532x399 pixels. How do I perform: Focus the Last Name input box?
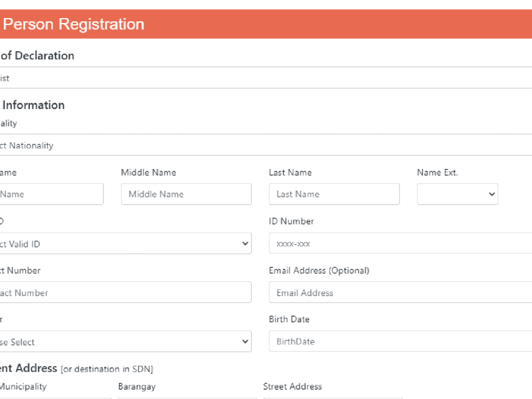pyautogui.click(x=334, y=194)
